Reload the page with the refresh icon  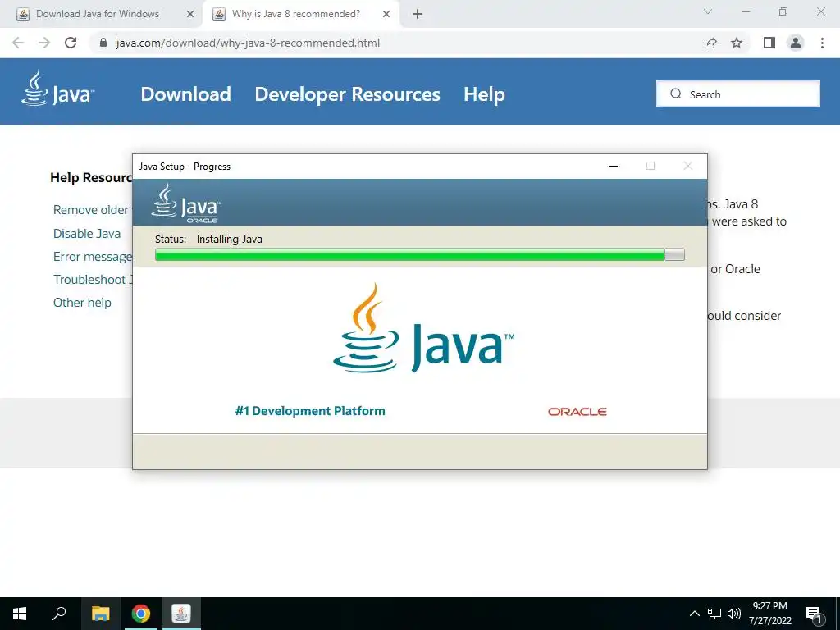click(71, 43)
